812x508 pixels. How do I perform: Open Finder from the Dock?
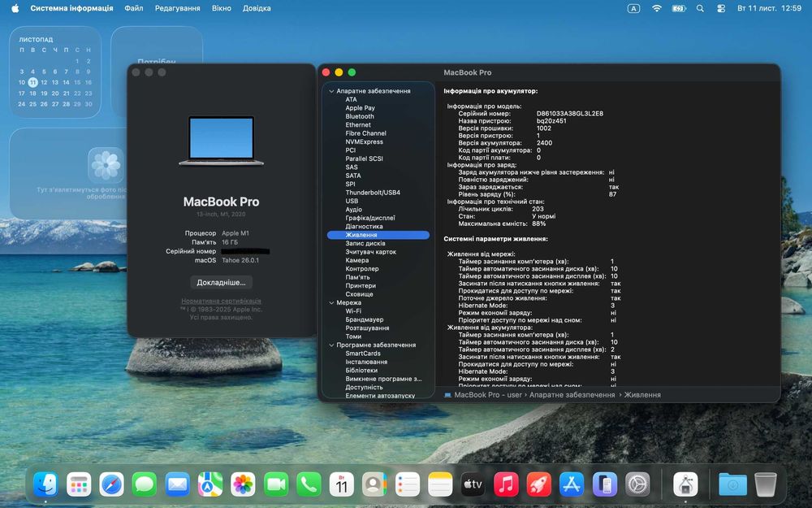point(45,484)
